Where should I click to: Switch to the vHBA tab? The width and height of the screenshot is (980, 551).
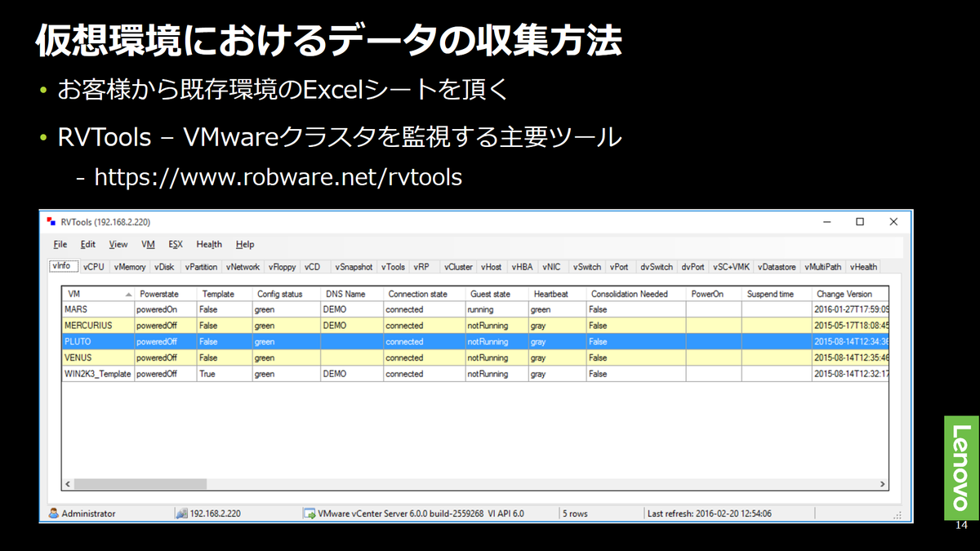tap(522, 267)
